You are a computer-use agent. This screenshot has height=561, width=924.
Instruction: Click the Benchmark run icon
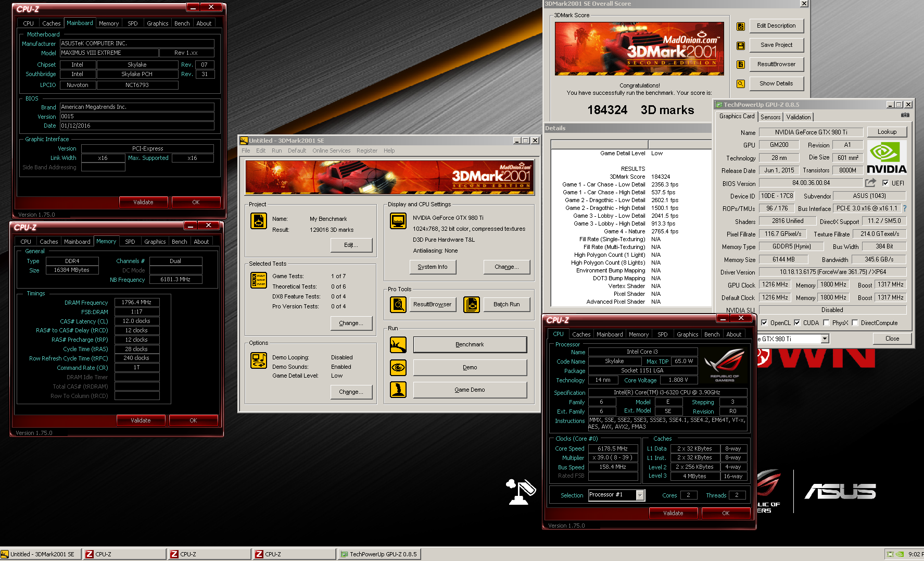point(398,344)
